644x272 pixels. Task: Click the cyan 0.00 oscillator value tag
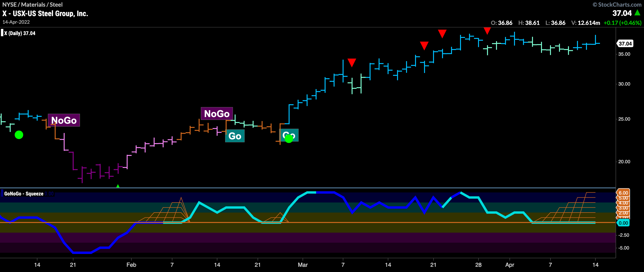pos(623,223)
